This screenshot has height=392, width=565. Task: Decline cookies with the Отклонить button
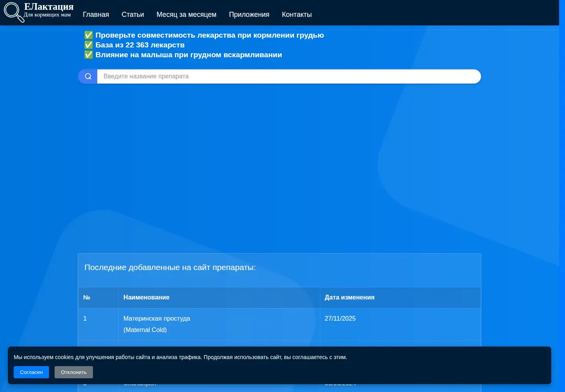click(x=74, y=372)
